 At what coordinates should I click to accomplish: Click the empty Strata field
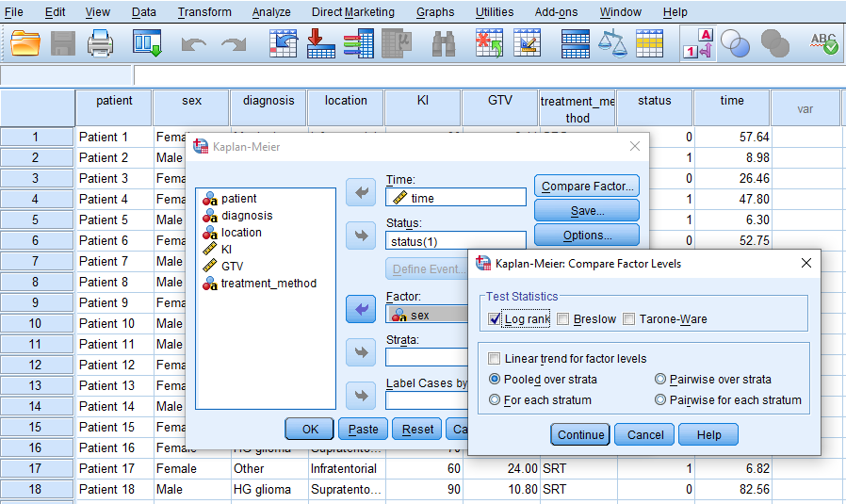pos(427,357)
